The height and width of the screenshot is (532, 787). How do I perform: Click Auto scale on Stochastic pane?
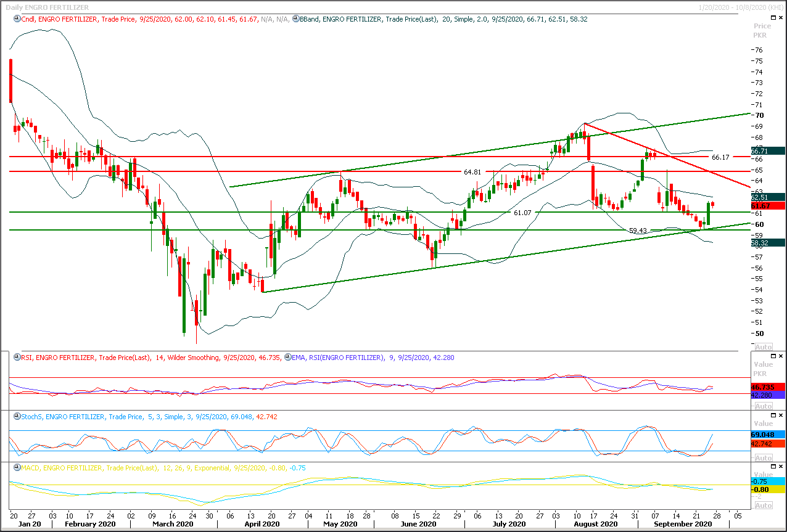pyautogui.click(x=764, y=458)
